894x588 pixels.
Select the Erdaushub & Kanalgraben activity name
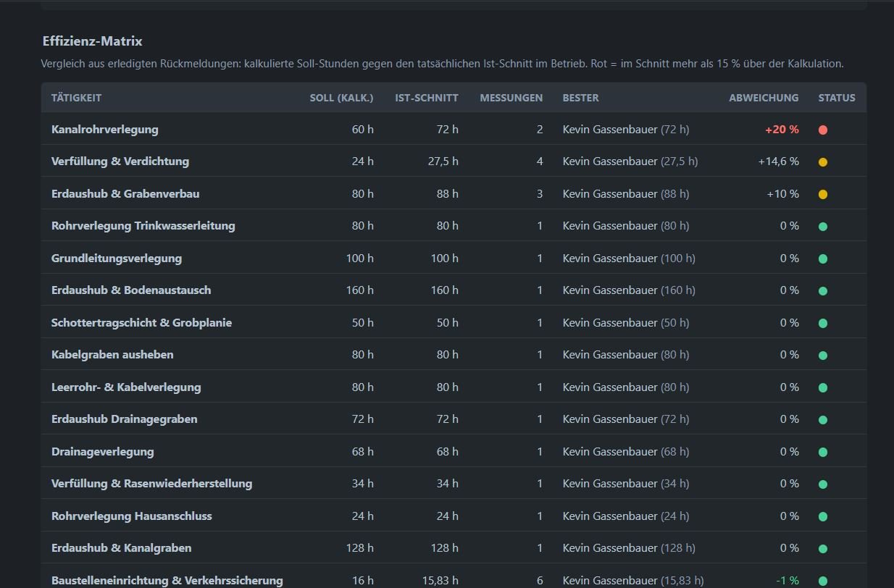coord(122,548)
